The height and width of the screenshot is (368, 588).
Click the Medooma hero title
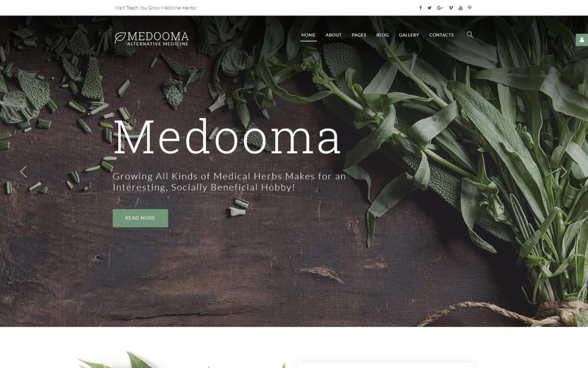click(227, 138)
